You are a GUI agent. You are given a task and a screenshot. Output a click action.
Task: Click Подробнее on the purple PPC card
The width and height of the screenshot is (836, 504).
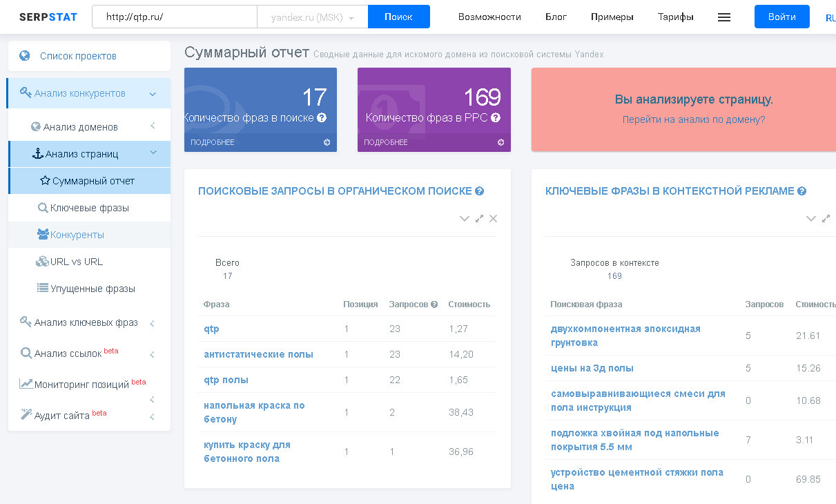point(386,143)
